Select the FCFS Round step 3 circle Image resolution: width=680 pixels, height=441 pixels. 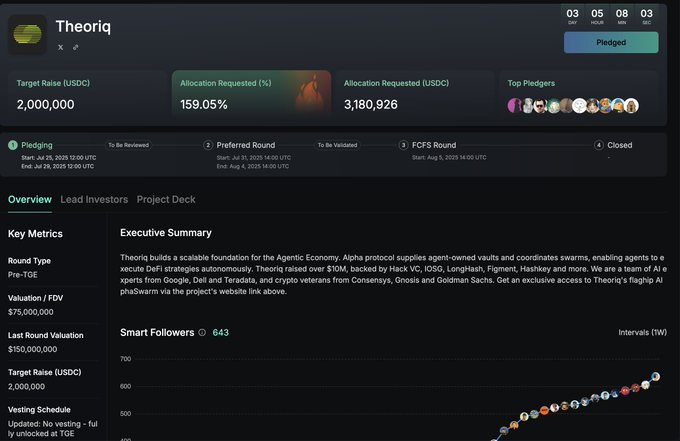(x=403, y=145)
